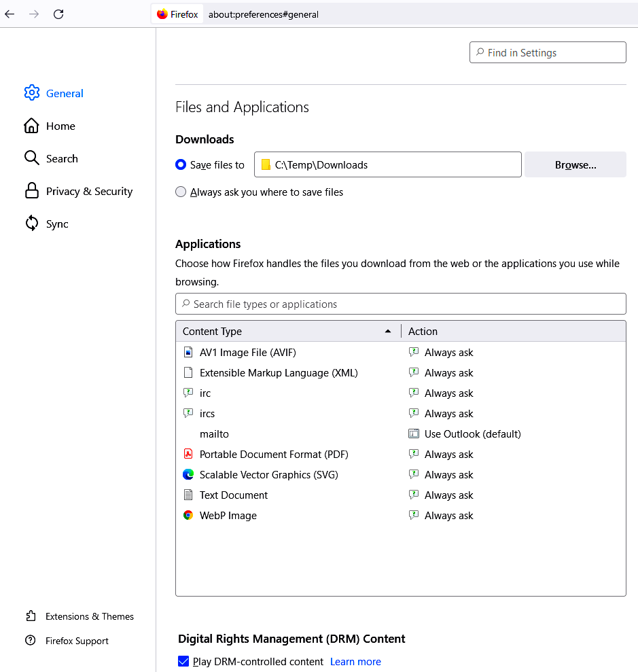Click the Always ask icon in the PDF row
The height and width of the screenshot is (672, 638).
point(414,454)
